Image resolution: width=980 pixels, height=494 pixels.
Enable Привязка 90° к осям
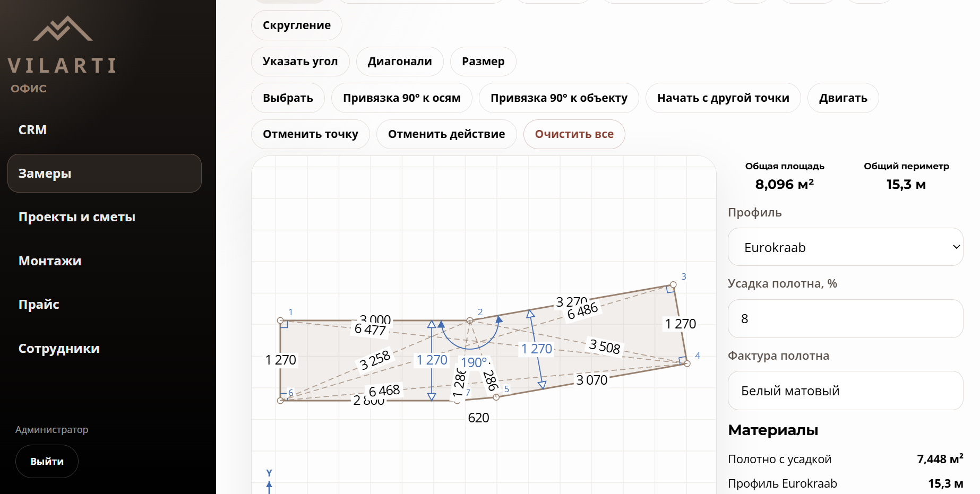(402, 98)
